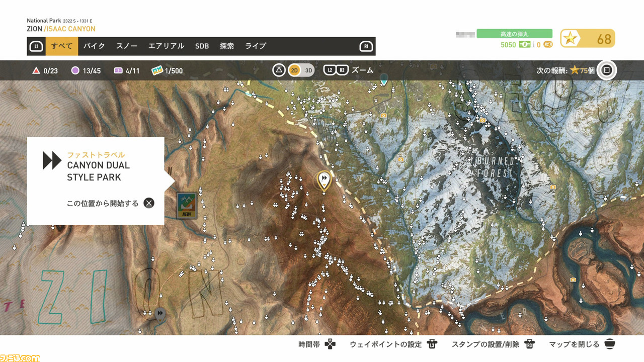Click the Options button icon beside マップを閉じる
The height and width of the screenshot is (362, 644).
pos(610,345)
